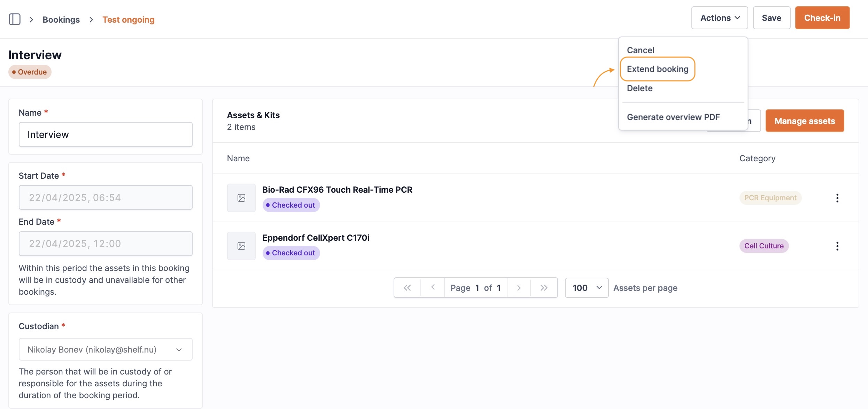Click Manage assets button

click(804, 121)
